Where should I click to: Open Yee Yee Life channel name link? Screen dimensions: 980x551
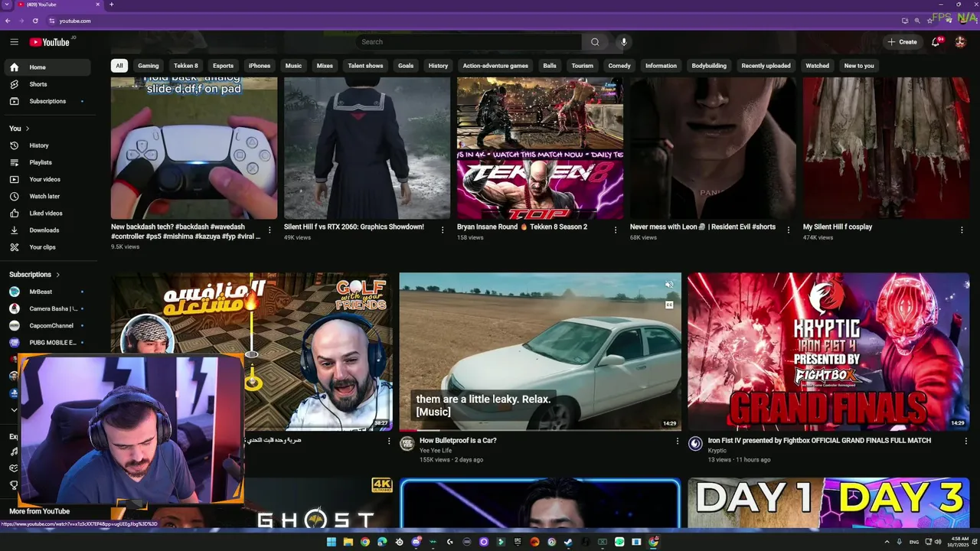(436, 451)
